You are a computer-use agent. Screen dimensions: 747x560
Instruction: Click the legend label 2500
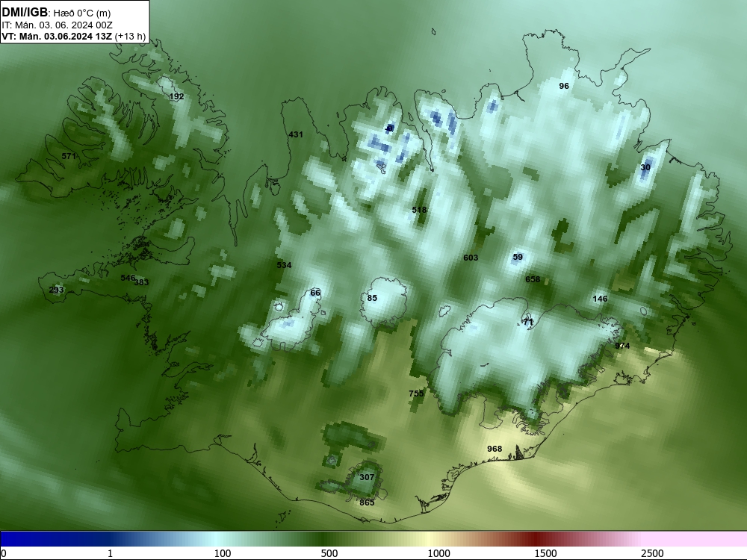652,553
